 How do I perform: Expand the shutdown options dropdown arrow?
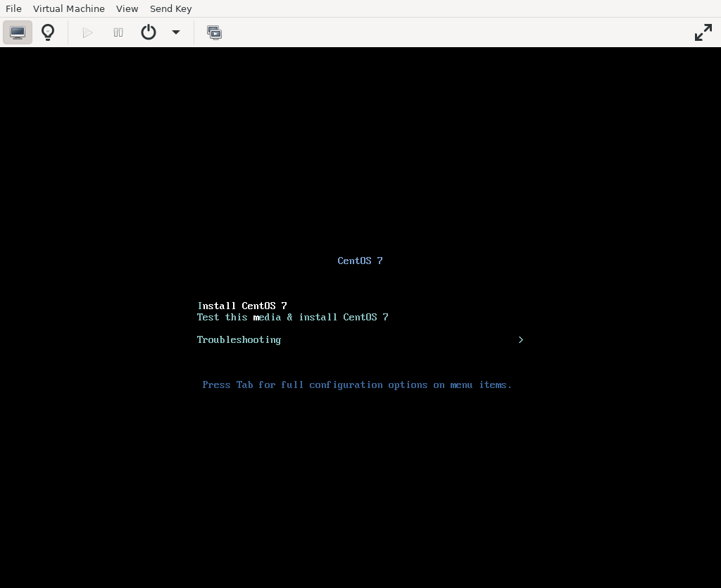tap(176, 32)
